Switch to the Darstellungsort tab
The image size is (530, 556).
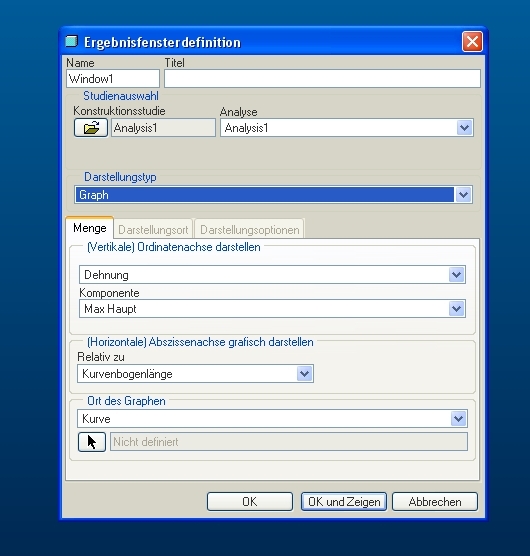tap(153, 230)
